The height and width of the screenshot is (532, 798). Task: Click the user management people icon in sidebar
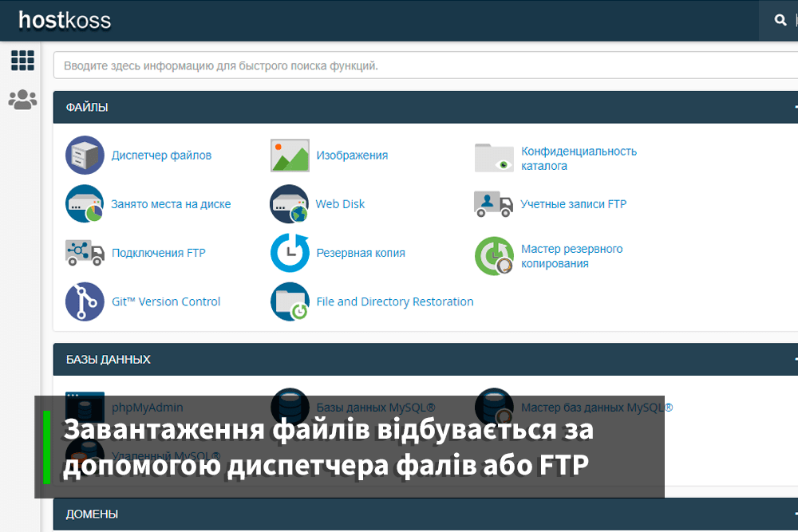coord(22,100)
